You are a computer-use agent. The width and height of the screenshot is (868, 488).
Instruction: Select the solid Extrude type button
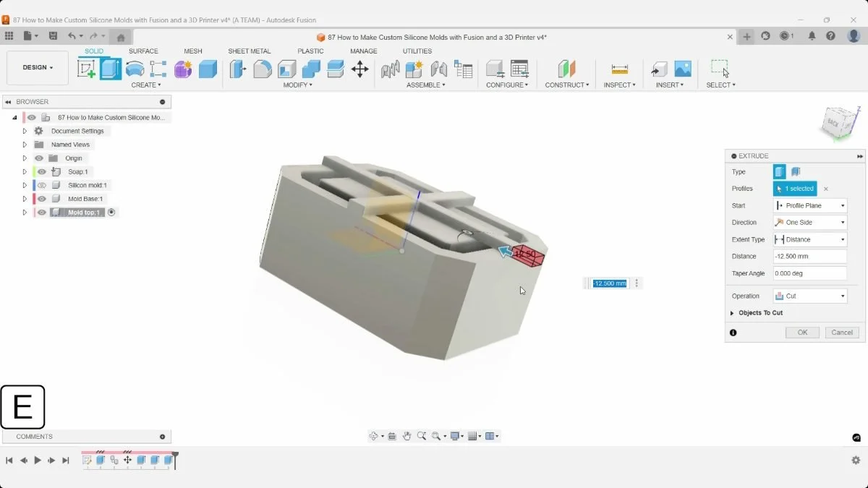(x=779, y=172)
